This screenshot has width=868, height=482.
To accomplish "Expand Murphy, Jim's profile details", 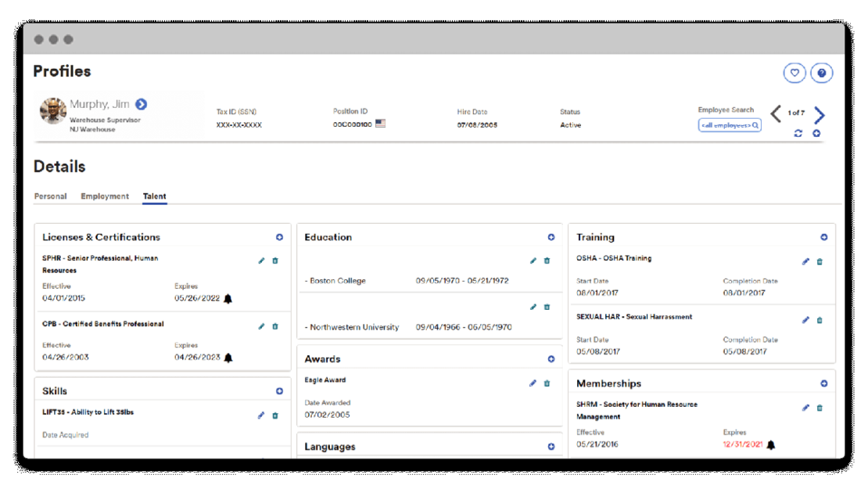I will pos(140,103).
